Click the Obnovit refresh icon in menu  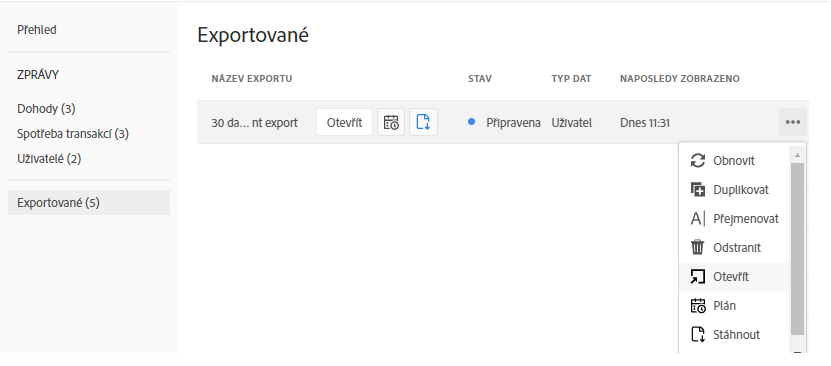698,160
